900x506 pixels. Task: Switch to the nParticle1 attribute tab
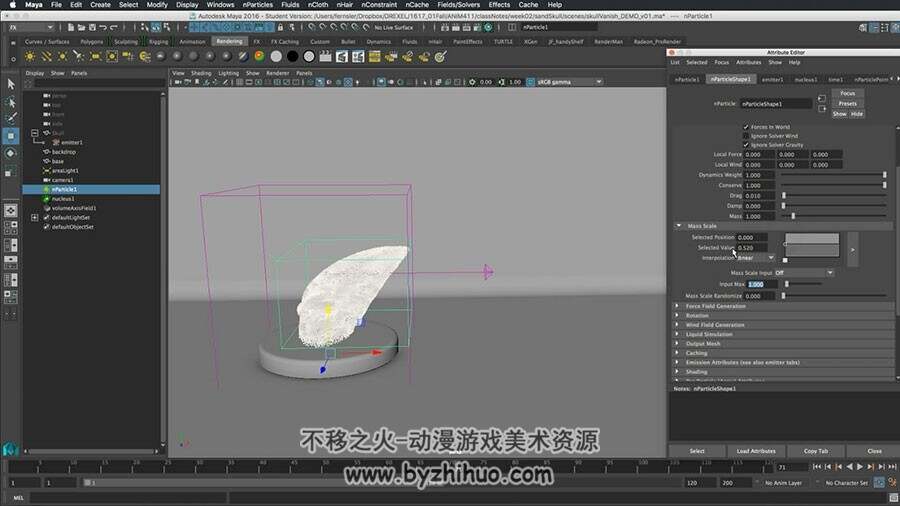pyautogui.click(x=687, y=79)
